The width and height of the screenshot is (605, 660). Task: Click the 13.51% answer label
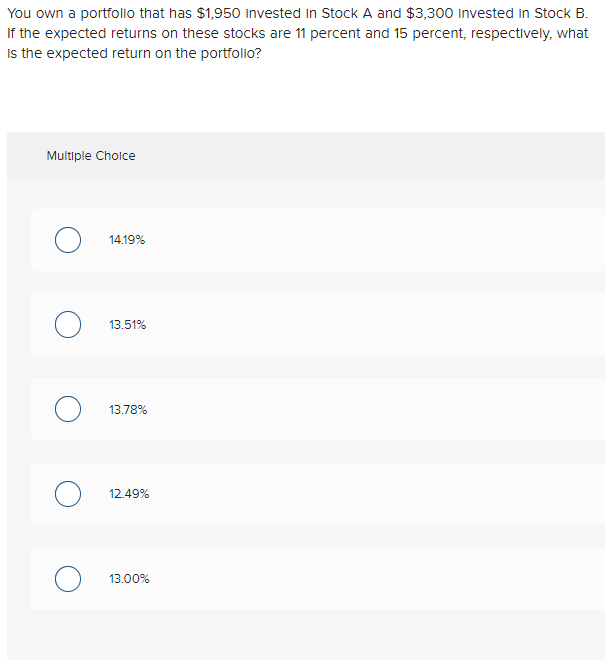[127, 325]
